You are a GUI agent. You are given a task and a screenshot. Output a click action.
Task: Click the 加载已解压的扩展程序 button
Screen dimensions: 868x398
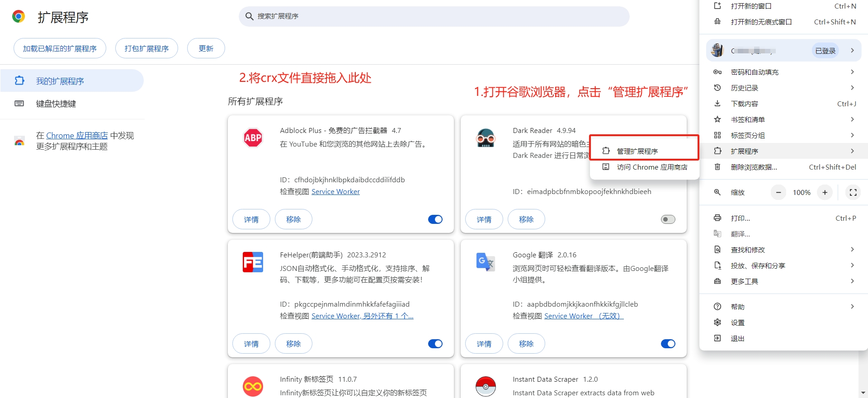click(60, 48)
